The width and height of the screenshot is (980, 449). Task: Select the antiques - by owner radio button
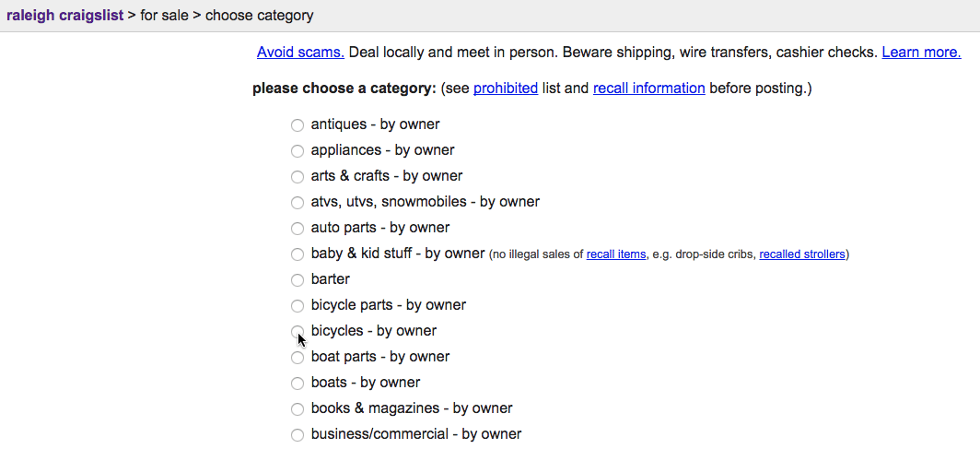click(297, 125)
